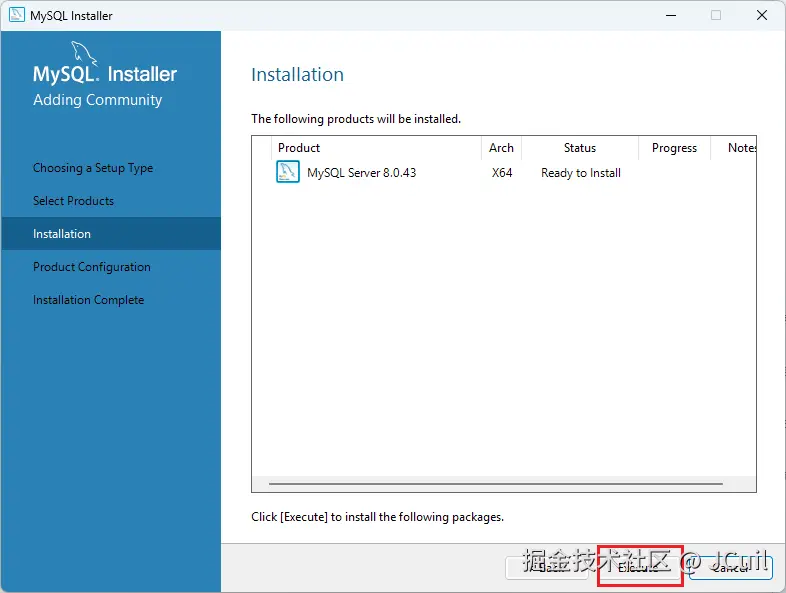Click the Execute button
The height and width of the screenshot is (593, 786).
coord(640,567)
